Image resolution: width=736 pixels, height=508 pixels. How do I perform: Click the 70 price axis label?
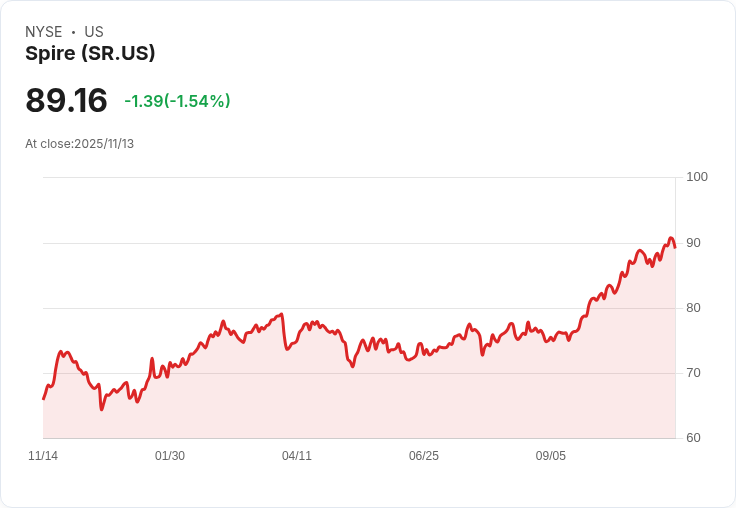(x=694, y=373)
